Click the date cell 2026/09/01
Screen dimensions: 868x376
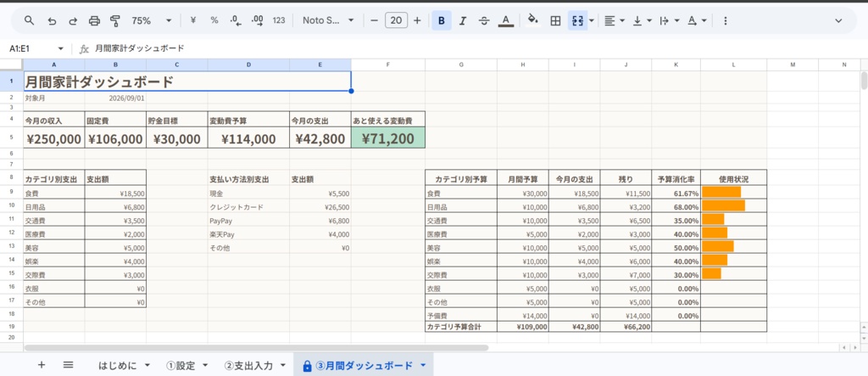point(115,98)
